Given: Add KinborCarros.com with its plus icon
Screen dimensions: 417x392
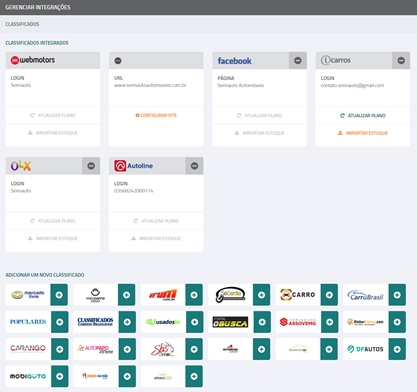Looking at the screenshot, I should click(x=397, y=322).
